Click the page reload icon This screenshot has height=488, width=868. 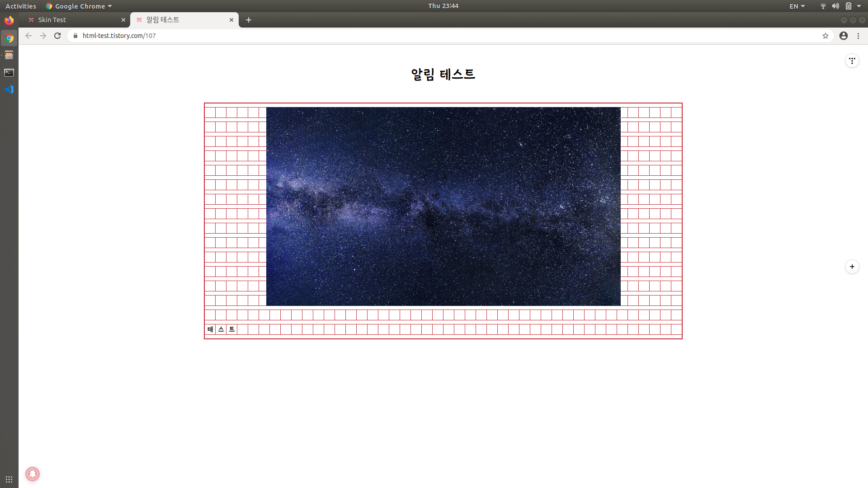click(x=57, y=36)
